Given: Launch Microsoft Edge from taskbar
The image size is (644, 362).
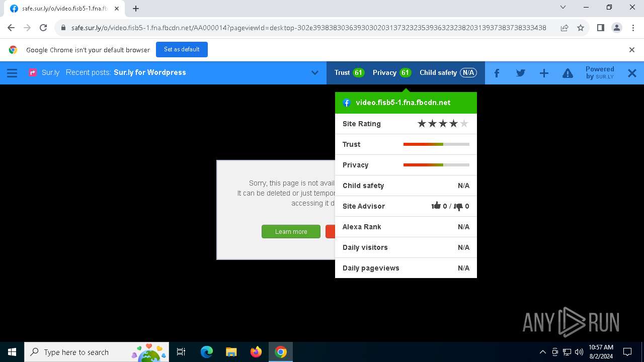Looking at the screenshot, I should point(207,352).
